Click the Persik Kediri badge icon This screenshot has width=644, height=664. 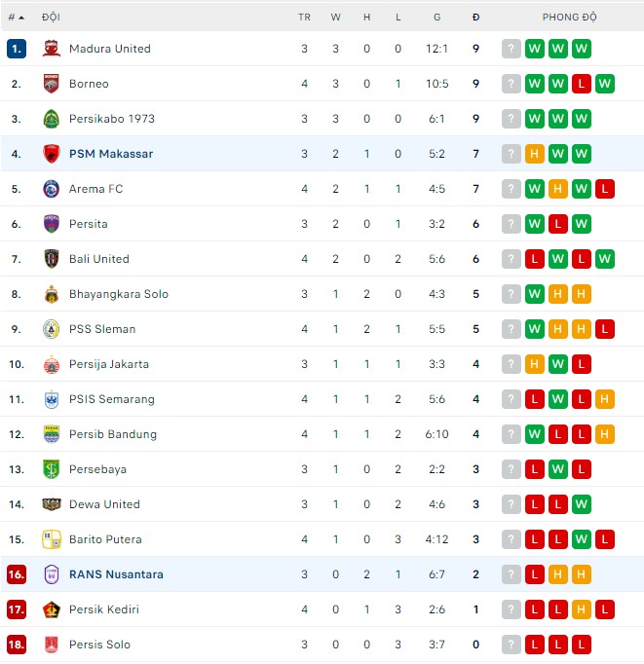pos(52,609)
